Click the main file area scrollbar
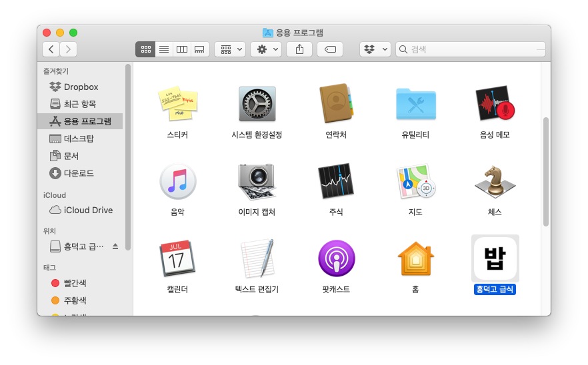 [545, 172]
